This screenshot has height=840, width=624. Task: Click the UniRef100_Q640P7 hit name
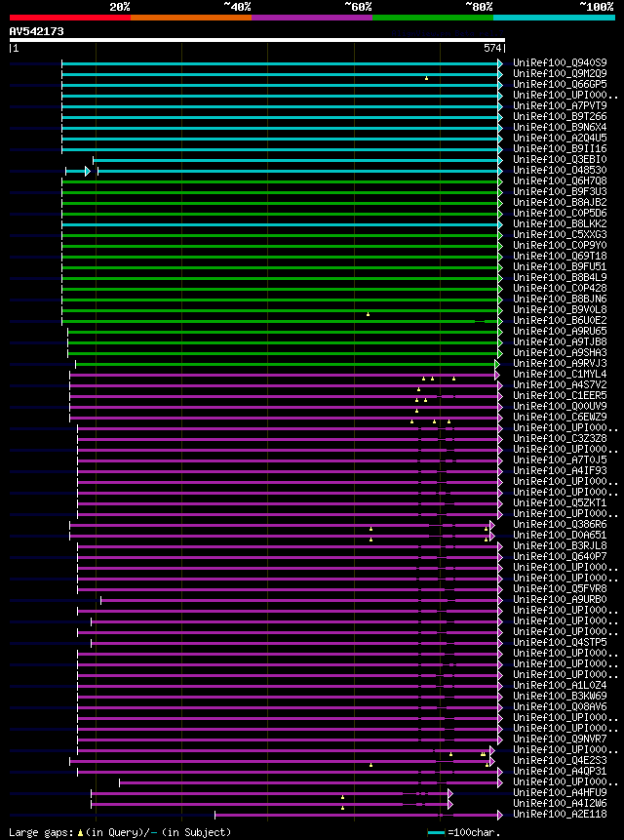pyautogui.click(x=560, y=556)
